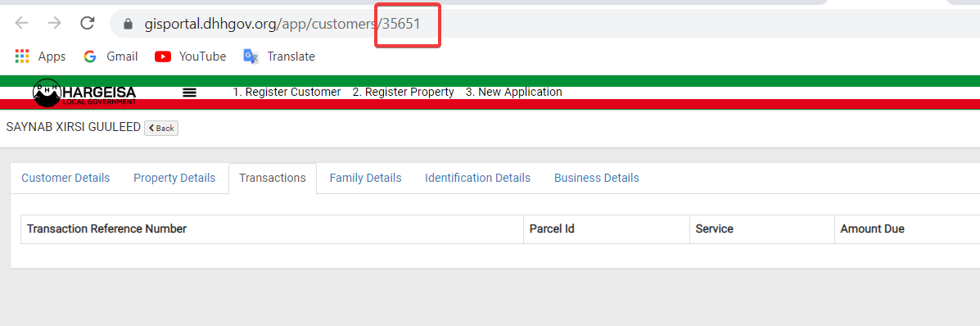The height and width of the screenshot is (326, 980).
Task: Click the browser forward arrow
Action: [54, 23]
